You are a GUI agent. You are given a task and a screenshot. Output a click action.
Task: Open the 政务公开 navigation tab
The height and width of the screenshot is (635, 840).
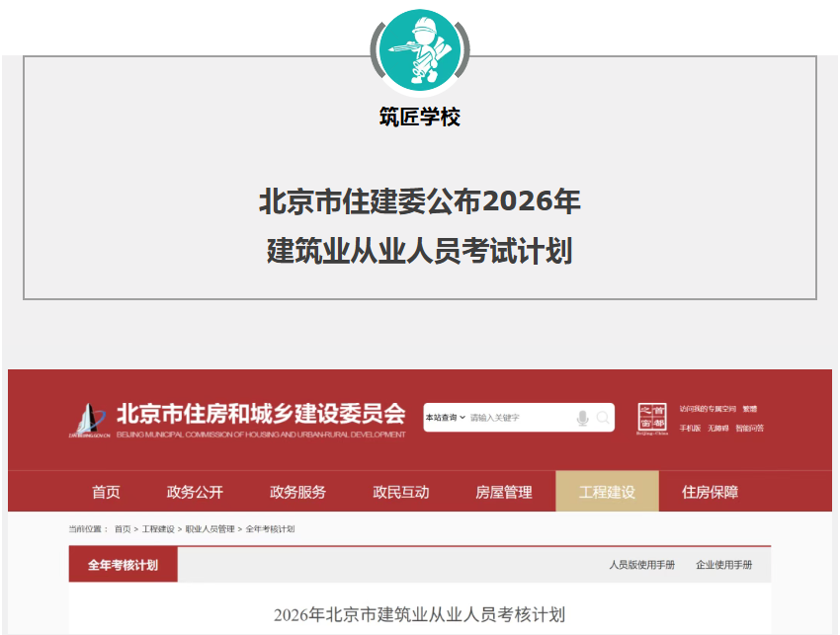coord(195,492)
